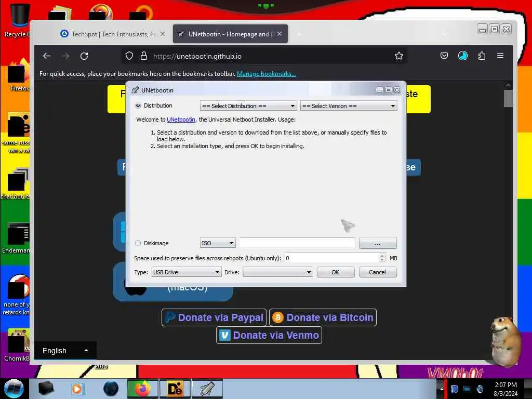Select the Diskimage radio button
The width and height of the screenshot is (532, 399).
coord(138,243)
